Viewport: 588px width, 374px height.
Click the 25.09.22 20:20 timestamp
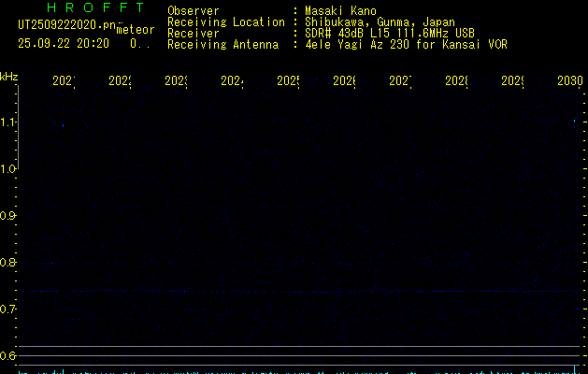click(x=64, y=43)
